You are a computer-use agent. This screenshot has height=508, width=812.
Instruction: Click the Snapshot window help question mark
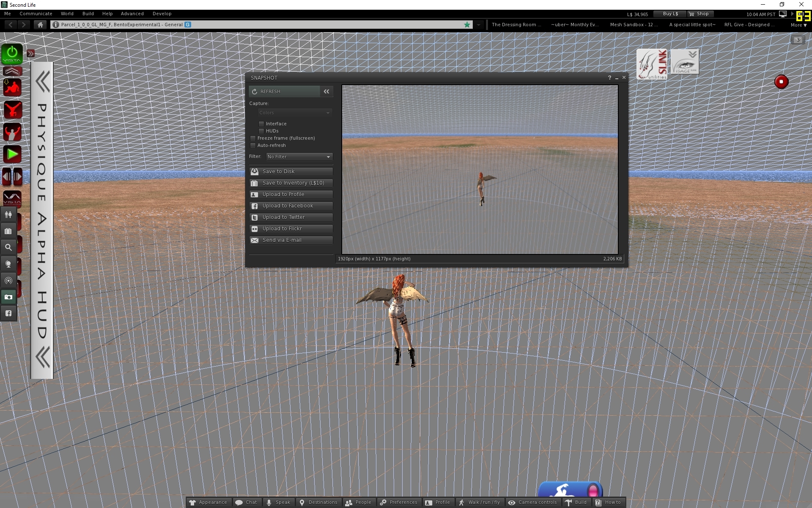(x=609, y=77)
